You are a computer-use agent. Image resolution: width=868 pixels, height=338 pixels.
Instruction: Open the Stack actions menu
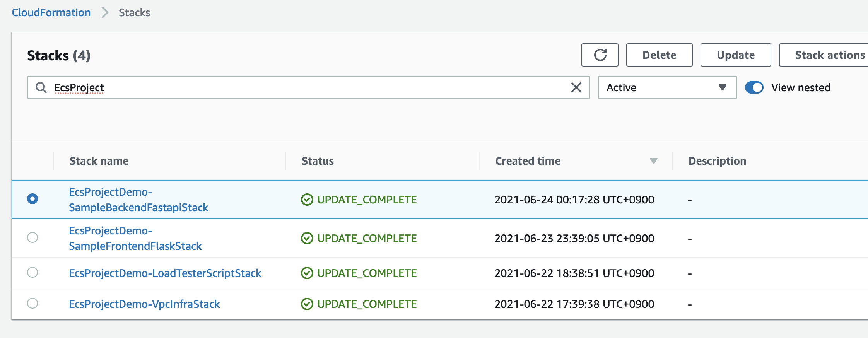pos(824,55)
